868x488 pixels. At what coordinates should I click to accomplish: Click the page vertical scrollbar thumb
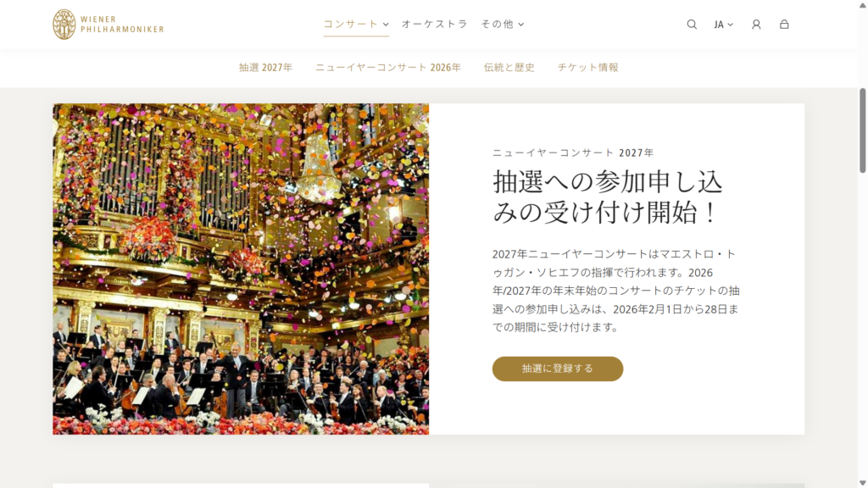[862, 130]
